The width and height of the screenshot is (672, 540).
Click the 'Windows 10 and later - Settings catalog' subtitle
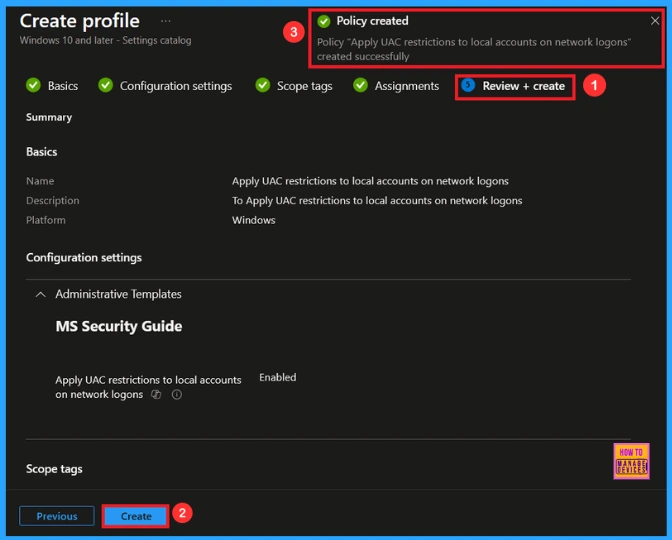[105, 41]
